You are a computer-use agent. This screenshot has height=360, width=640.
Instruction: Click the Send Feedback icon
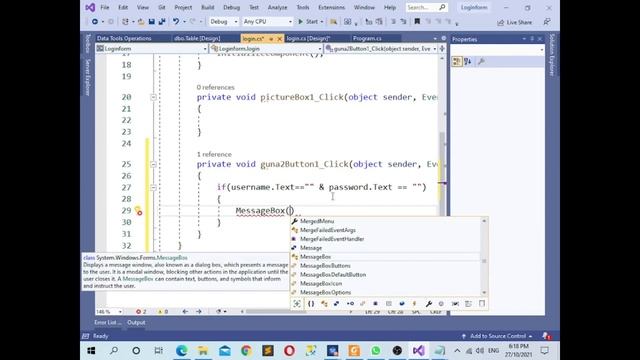[547, 22]
